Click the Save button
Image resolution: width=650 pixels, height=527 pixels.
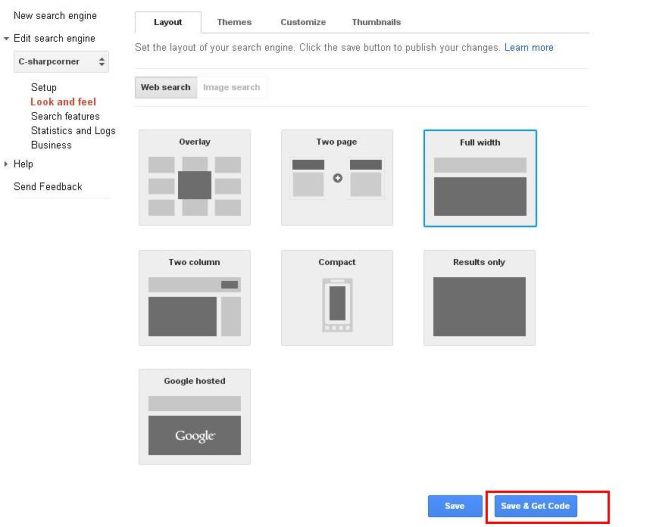click(x=455, y=506)
